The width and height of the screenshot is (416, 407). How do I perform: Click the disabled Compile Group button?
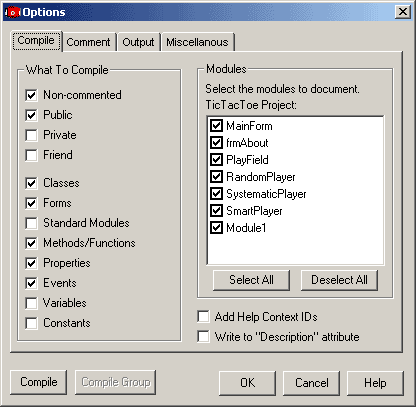(x=116, y=382)
